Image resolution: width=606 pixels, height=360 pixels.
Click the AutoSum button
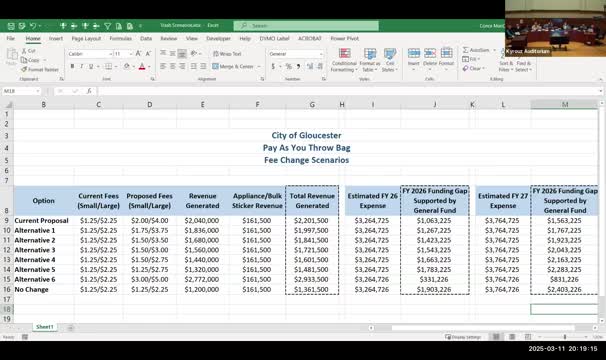click(x=477, y=50)
